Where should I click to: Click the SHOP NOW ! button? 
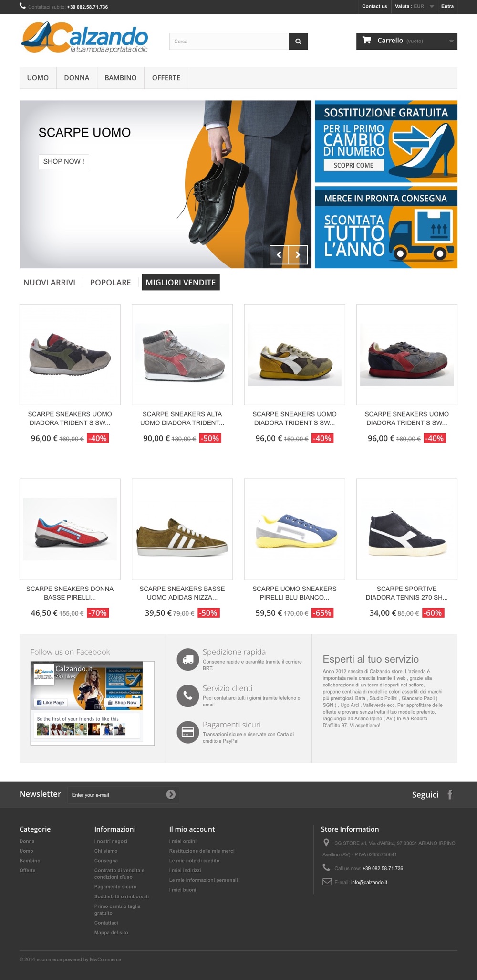(x=64, y=161)
